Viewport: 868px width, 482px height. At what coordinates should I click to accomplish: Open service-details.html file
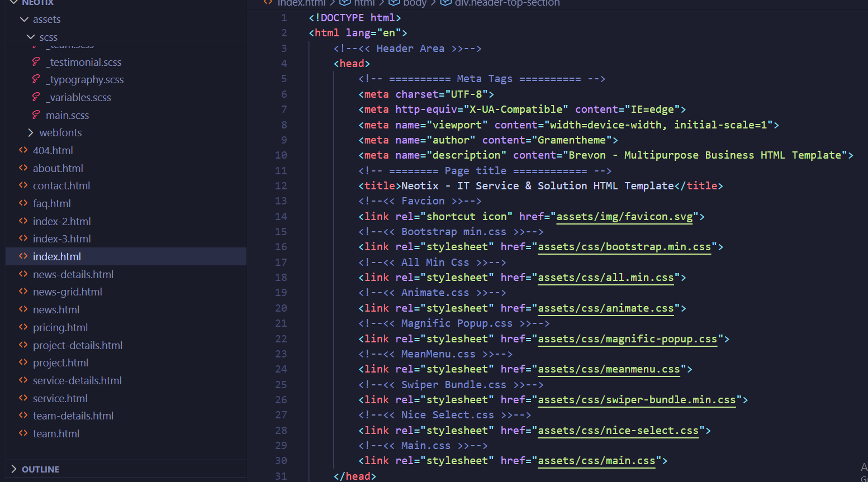point(77,380)
